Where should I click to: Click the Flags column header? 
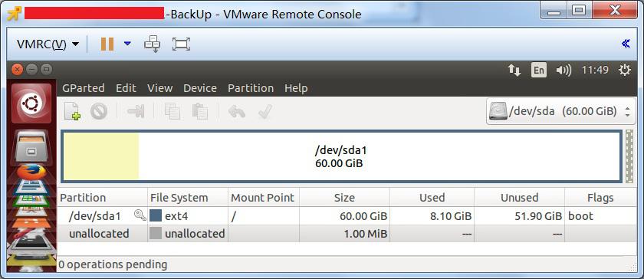[600, 198]
